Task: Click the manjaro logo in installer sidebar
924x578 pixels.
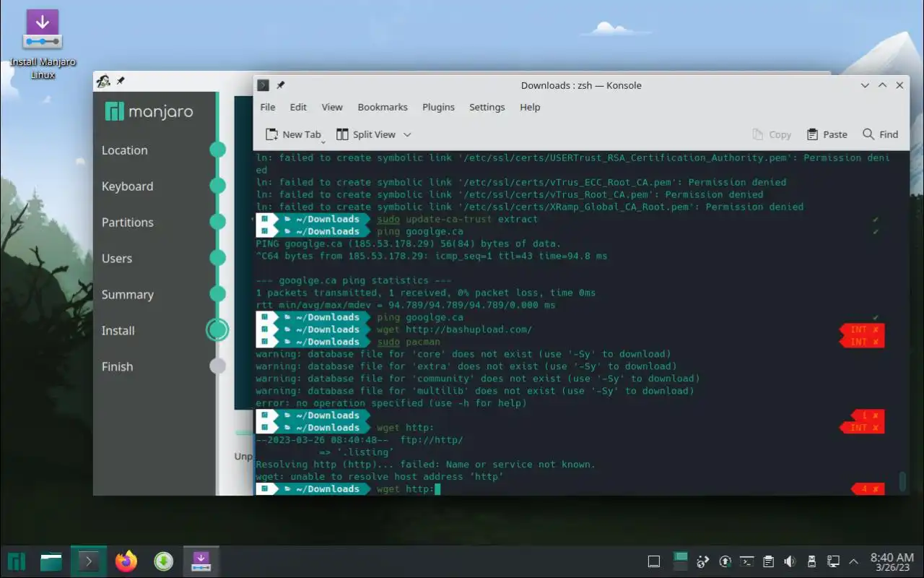Action: coord(149,112)
